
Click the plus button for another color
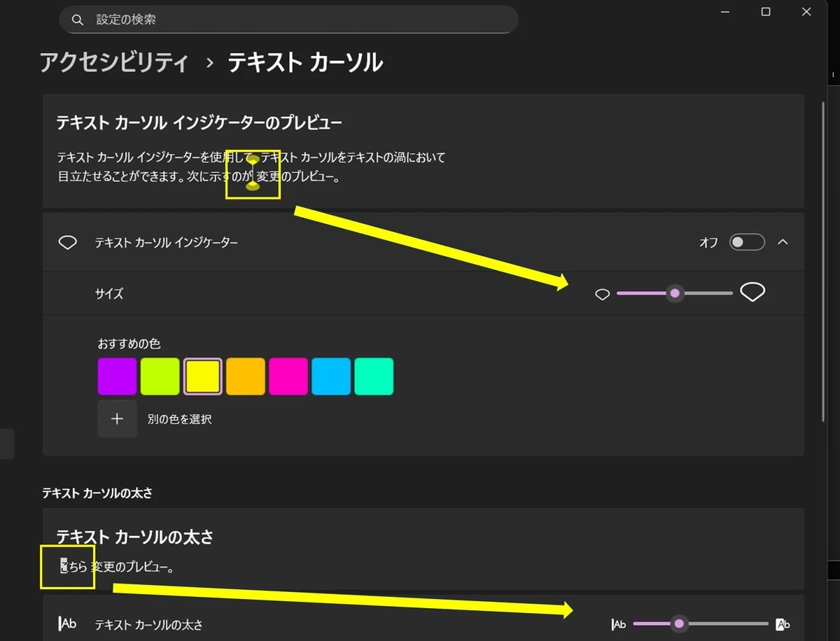(x=117, y=418)
